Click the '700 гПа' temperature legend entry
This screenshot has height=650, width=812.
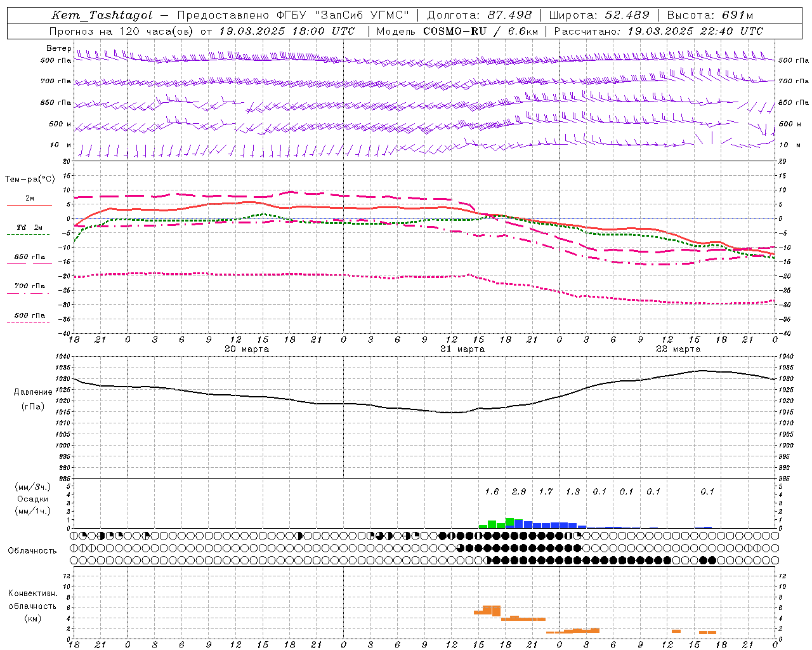coord(29,286)
